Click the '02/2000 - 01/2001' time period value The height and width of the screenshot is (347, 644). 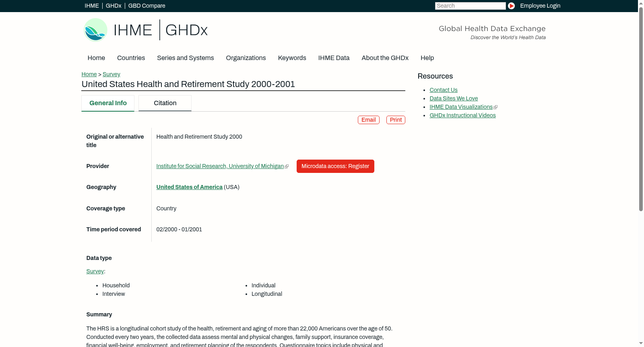[x=179, y=229]
